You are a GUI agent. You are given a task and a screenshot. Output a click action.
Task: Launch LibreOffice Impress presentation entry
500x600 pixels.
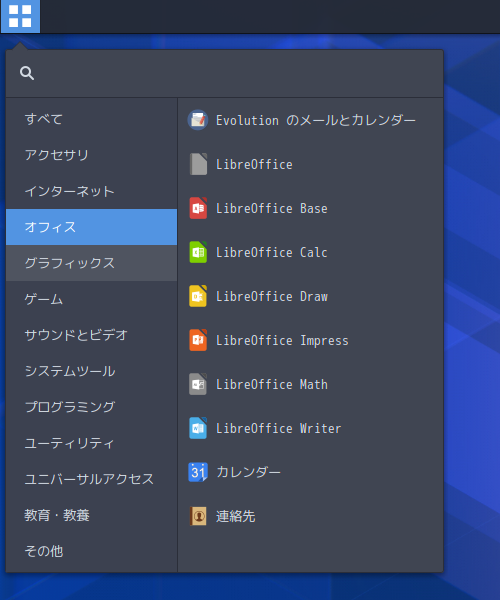[310, 340]
